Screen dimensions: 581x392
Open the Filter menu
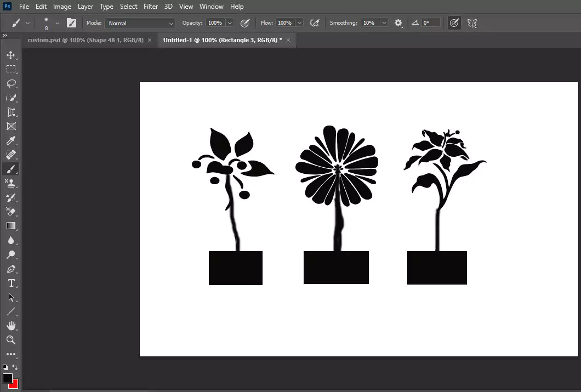click(150, 7)
